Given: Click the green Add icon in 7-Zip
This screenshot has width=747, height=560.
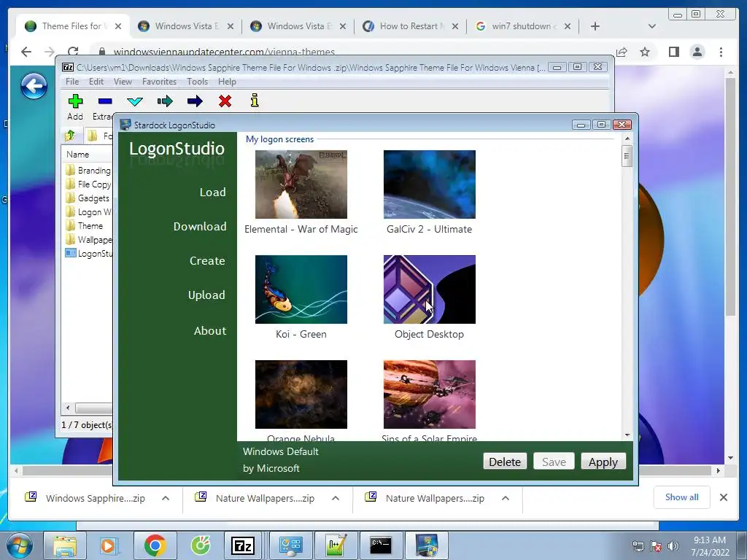Looking at the screenshot, I should 75,101.
